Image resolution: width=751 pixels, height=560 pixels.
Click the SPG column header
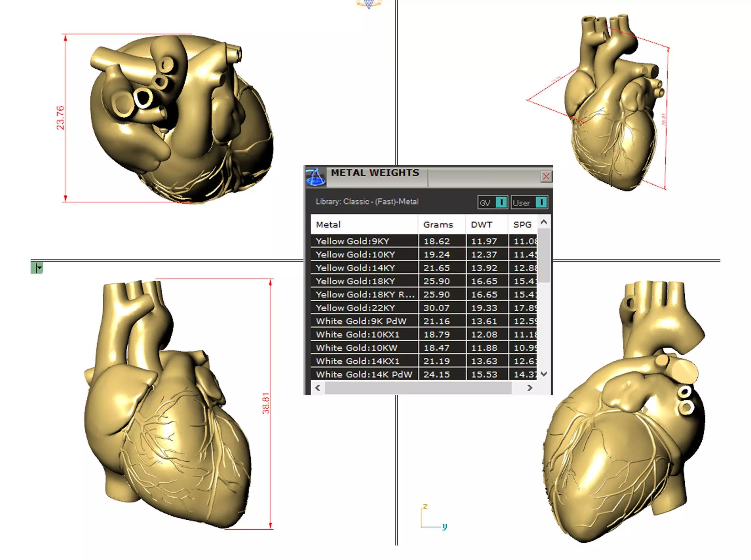click(x=522, y=224)
